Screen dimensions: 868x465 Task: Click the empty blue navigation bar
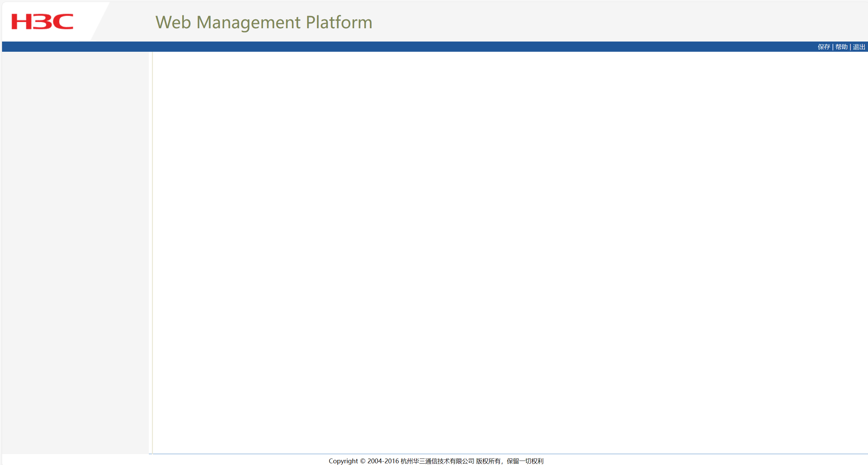[x=409, y=47]
